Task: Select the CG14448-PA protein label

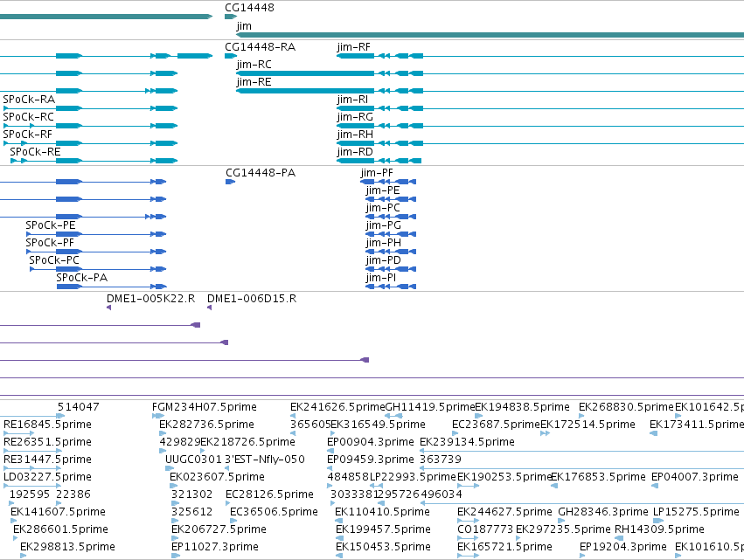Action: (261, 173)
